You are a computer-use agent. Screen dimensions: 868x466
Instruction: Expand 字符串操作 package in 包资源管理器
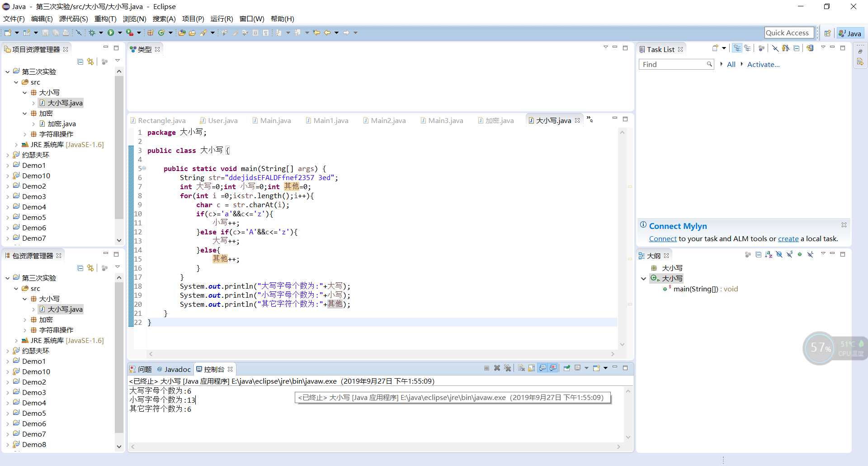(25, 330)
